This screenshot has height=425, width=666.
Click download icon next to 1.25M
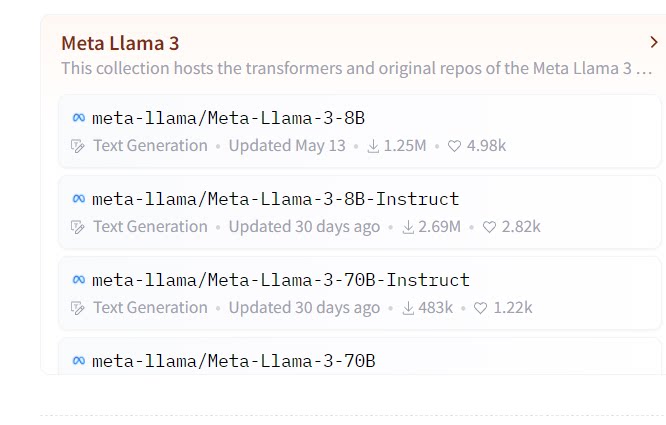[373, 146]
